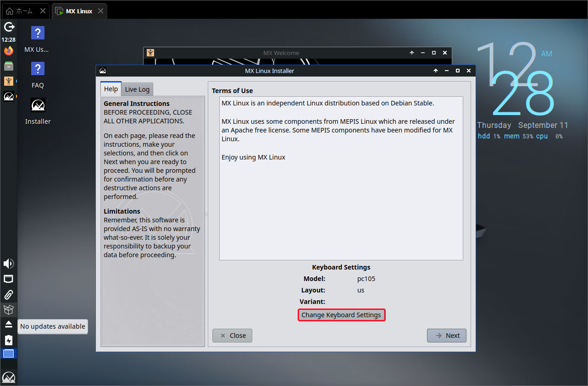Click the 'Limitations' heading in Help
Viewport: 588px width, 386px height.
point(122,211)
